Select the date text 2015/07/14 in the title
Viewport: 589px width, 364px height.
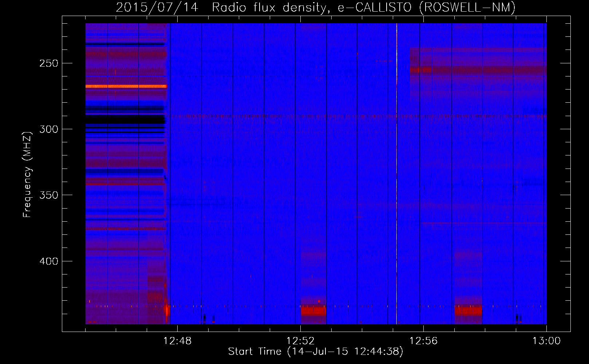(157, 8)
